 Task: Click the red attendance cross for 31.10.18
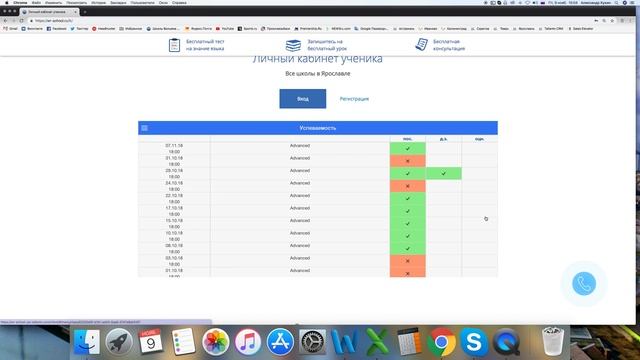(407, 161)
